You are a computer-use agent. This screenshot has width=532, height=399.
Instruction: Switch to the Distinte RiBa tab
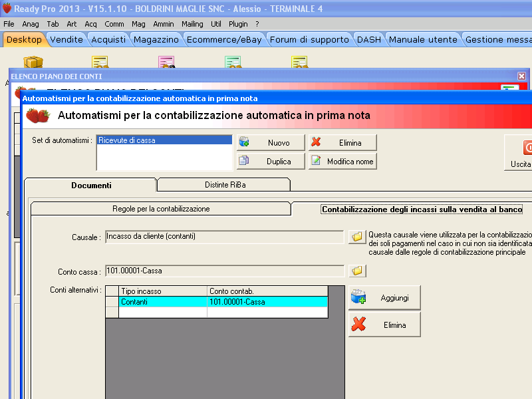224,185
